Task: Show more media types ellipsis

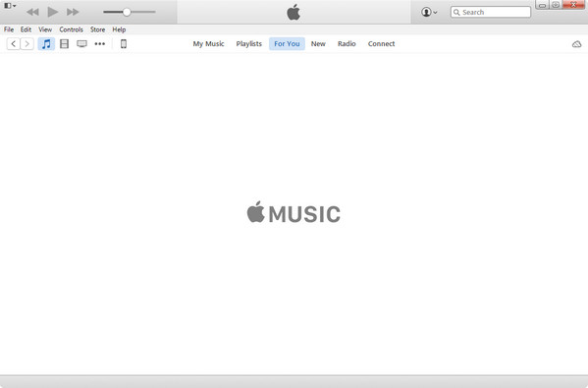Action: point(100,44)
